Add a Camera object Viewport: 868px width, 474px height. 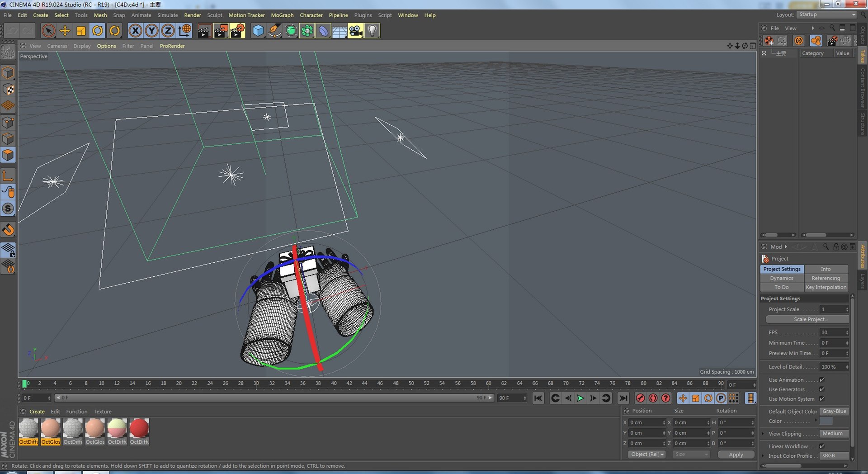coord(356,31)
